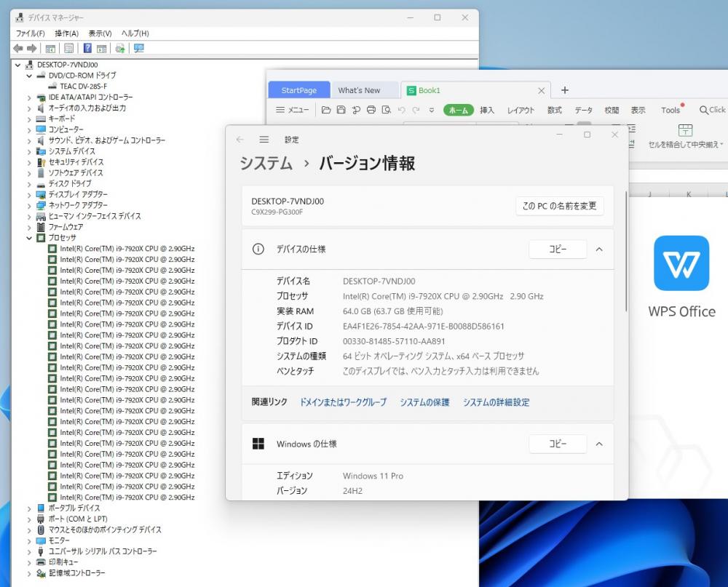This screenshot has height=587, width=728.
Task: Switch to the What's New tab in WPS
Action: [x=359, y=90]
